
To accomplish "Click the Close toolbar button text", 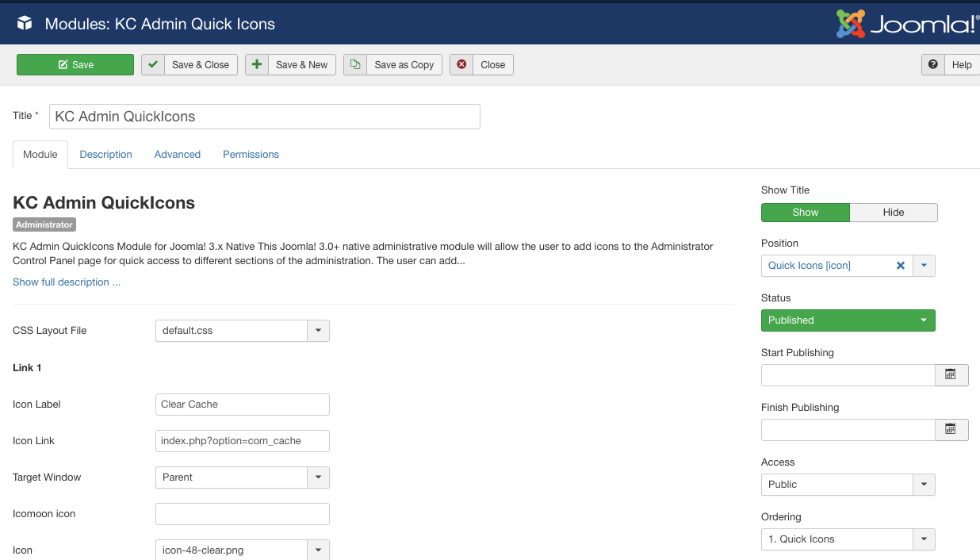I will [493, 65].
